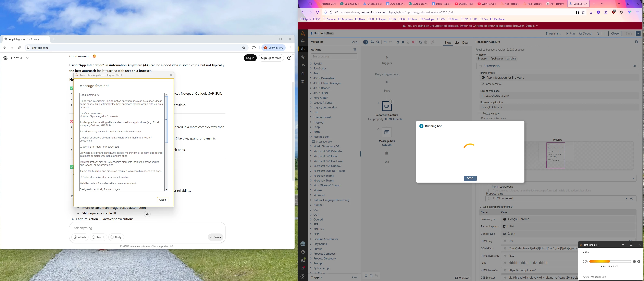Screen dimensions: 644x281
Task: Click the three-dot menu on Recorder step
Action: pos(392,101)
